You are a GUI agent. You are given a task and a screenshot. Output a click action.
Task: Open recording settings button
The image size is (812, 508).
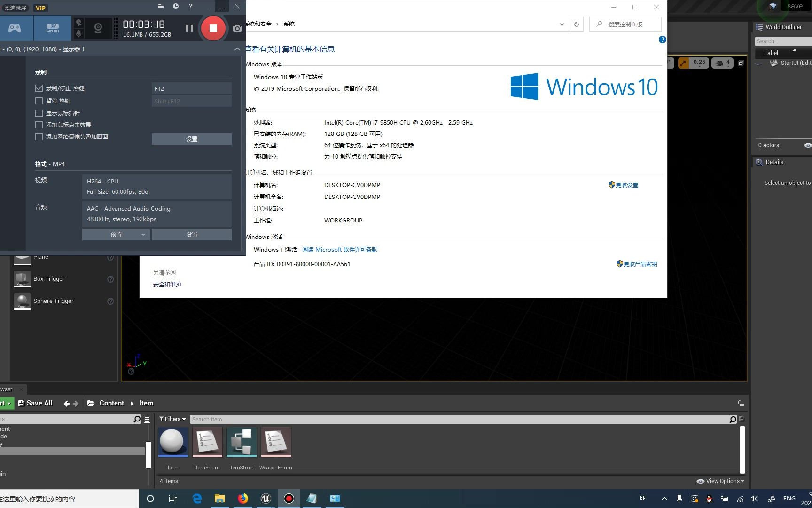191,139
